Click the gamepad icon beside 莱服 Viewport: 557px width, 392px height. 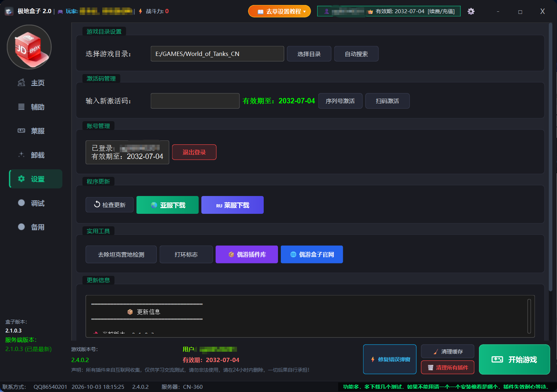[21, 130]
